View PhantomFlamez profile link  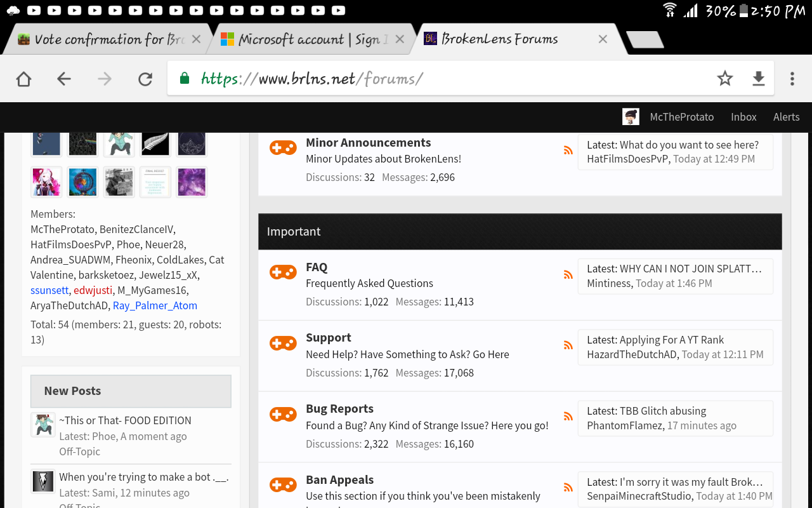(x=624, y=425)
